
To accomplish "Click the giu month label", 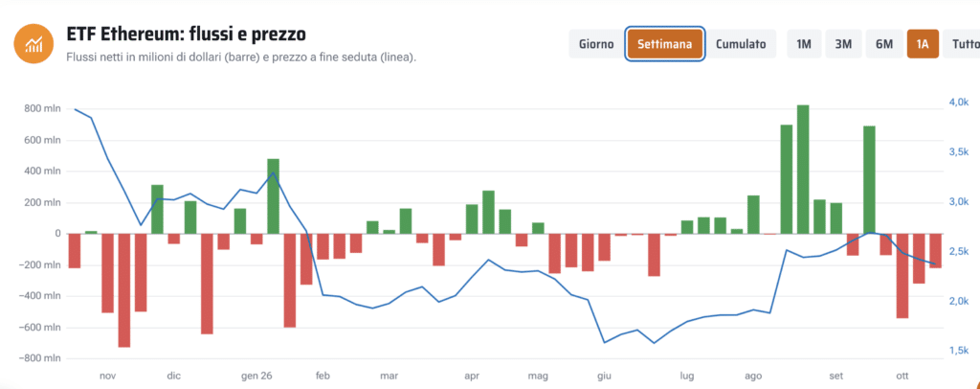I will coord(605,376).
